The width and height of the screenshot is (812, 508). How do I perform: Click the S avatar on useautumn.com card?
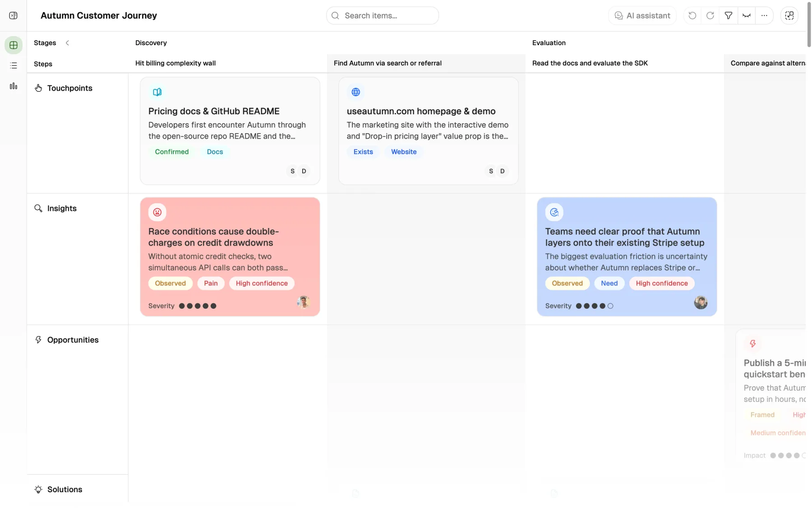(491, 171)
